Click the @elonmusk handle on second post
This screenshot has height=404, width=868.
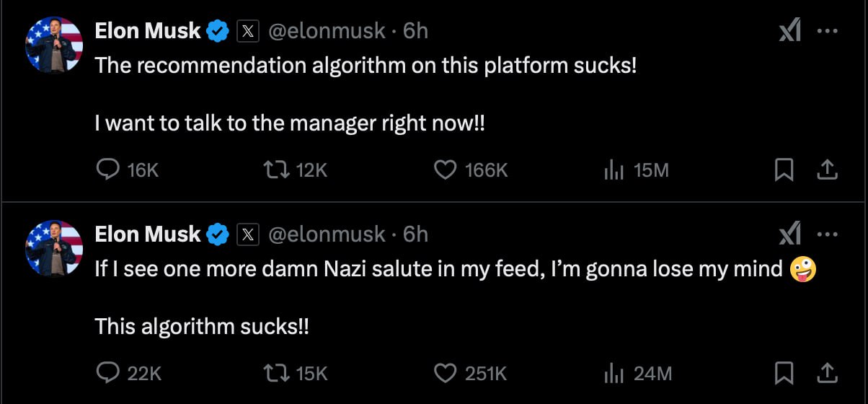pyautogui.click(x=327, y=234)
